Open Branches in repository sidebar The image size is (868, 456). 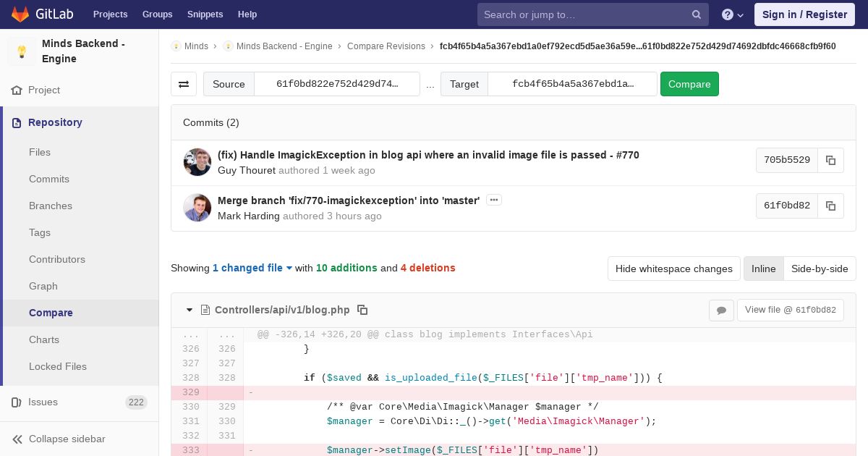click(51, 206)
